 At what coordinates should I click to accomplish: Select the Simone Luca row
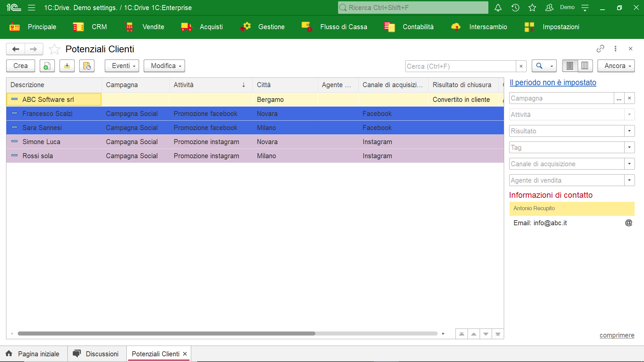255,142
